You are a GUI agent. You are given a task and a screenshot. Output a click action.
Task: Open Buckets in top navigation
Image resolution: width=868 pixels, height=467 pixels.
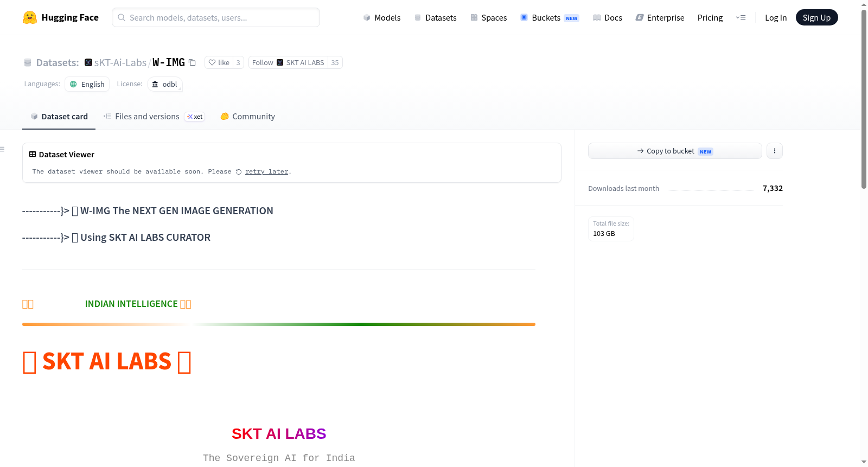click(x=550, y=17)
